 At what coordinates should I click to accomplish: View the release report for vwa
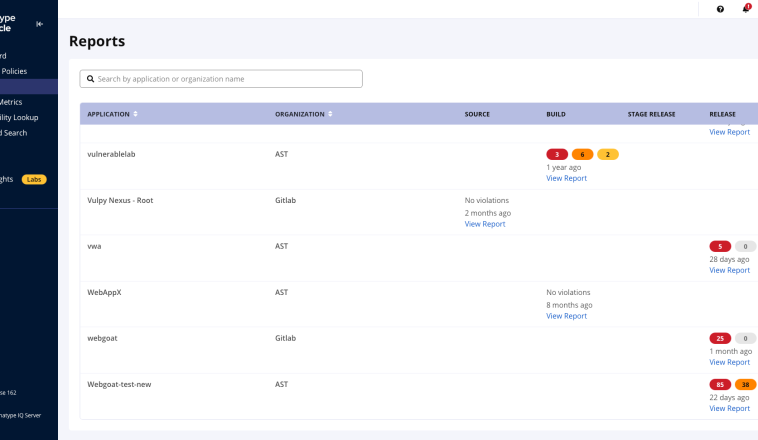pos(729,270)
